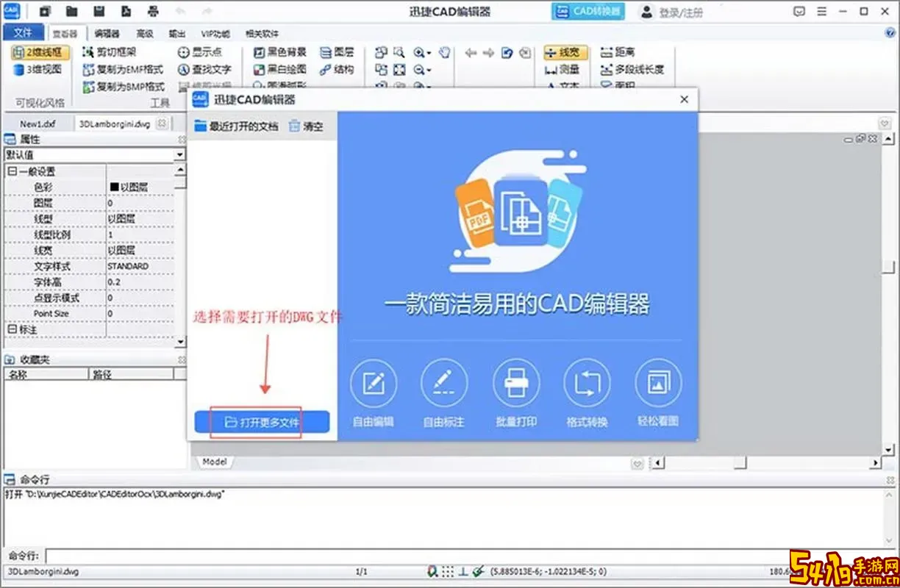Viewport: 900px width, 588px height.
Task: Click the 查找文字 tool
Action: [x=204, y=70]
